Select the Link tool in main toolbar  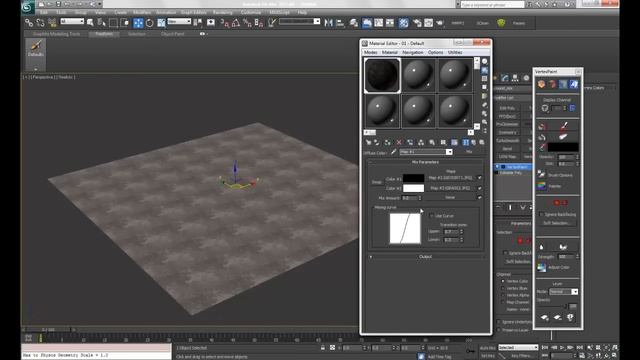(29, 23)
